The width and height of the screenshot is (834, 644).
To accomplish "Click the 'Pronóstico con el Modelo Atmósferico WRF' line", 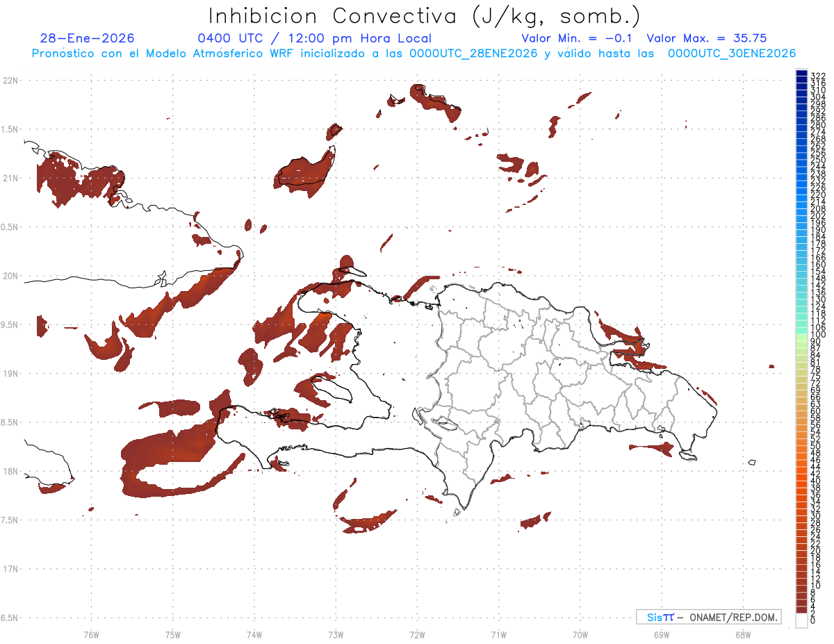I will click(x=414, y=53).
